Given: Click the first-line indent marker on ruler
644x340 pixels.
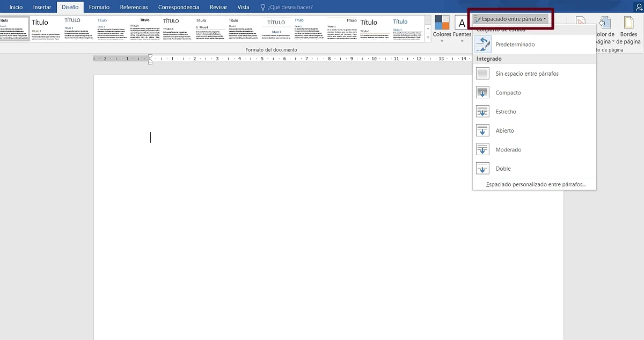Looking at the screenshot, I should 150,56.
